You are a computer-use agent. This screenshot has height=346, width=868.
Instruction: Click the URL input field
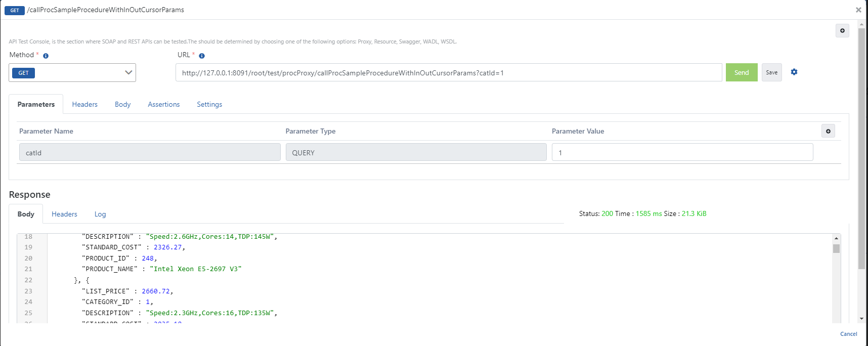[448, 73]
